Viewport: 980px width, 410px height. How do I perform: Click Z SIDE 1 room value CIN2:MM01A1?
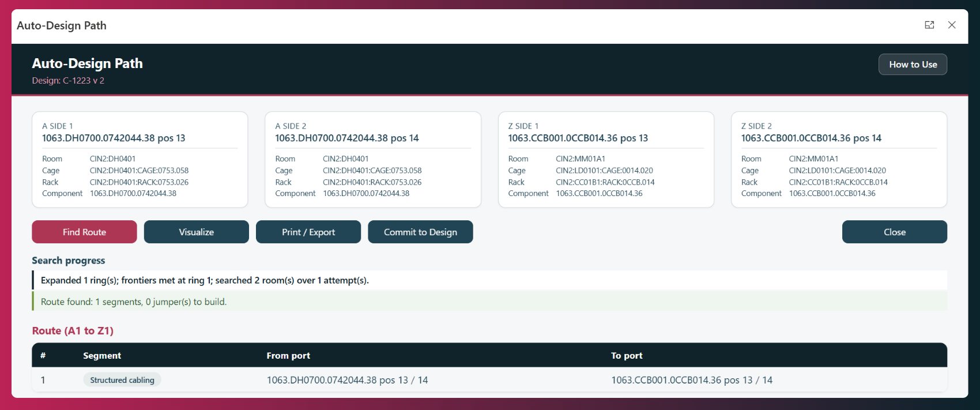[x=581, y=159]
